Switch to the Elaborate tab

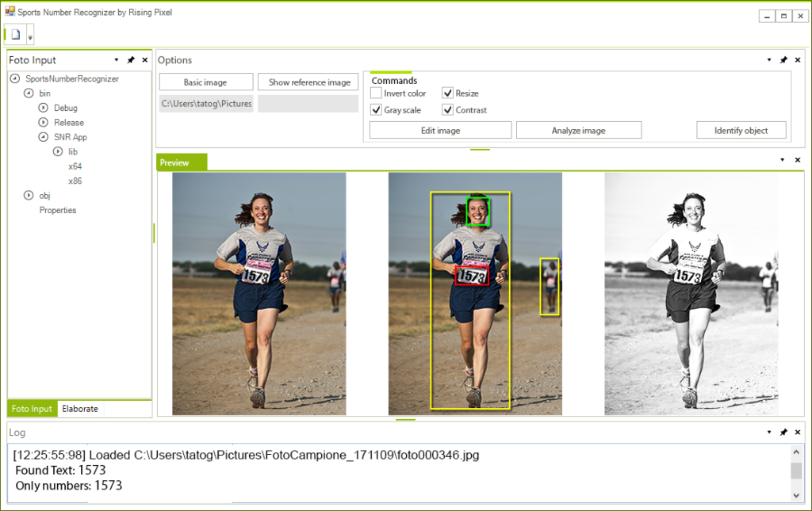tap(80, 409)
